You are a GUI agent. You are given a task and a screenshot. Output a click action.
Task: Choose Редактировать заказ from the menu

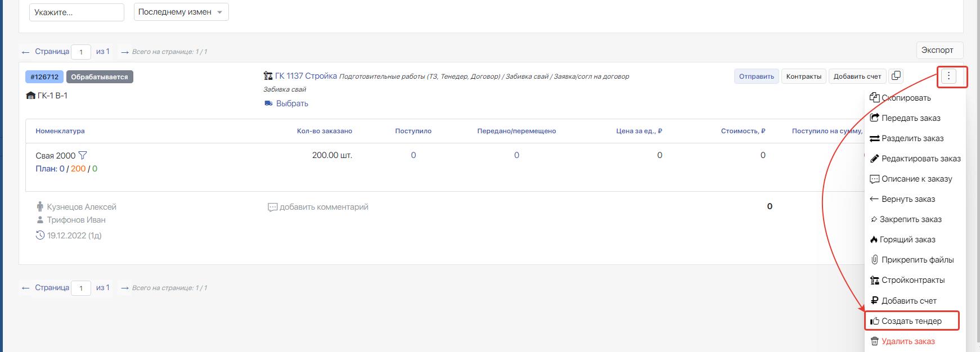920,159
